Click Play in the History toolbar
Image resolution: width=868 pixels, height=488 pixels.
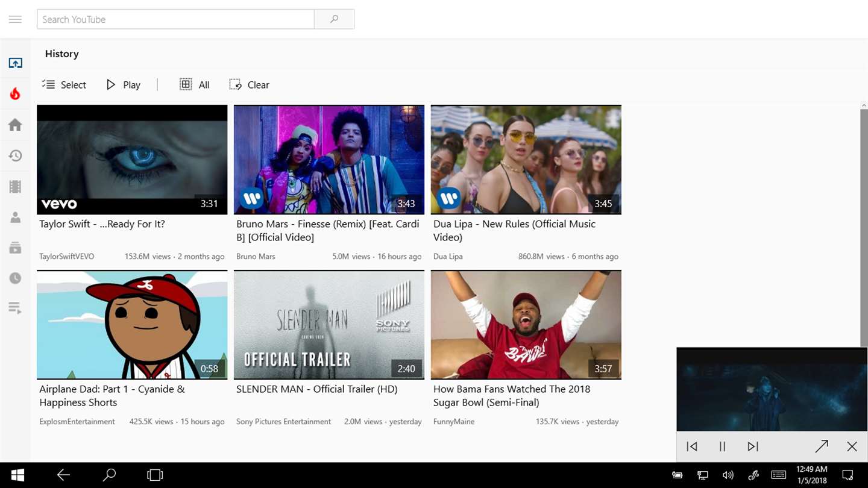123,85
